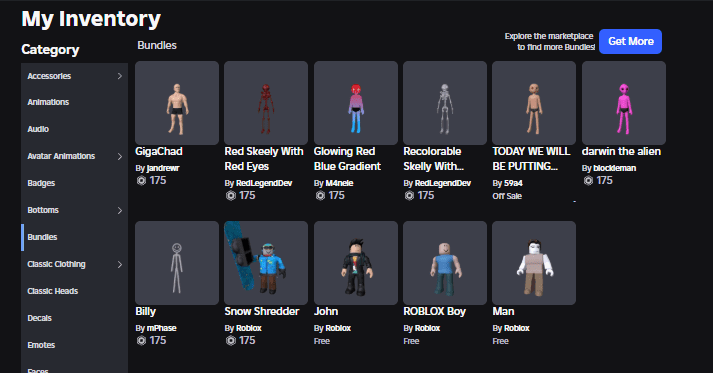Image resolution: width=713 pixels, height=373 pixels.
Task: Click the Man title text
Action: pyautogui.click(x=503, y=312)
